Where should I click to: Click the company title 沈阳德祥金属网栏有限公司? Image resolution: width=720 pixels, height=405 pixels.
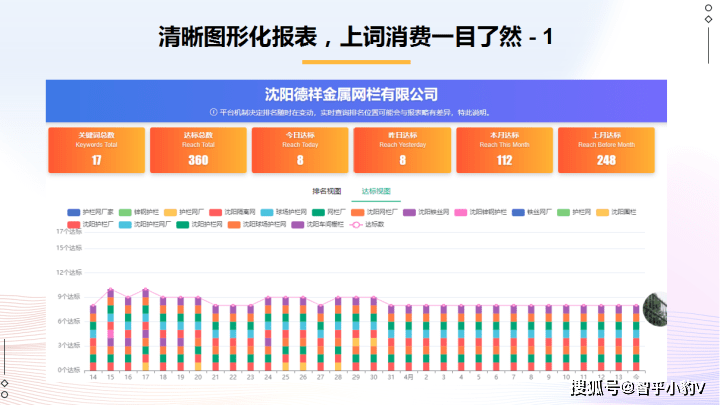tap(351, 94)
